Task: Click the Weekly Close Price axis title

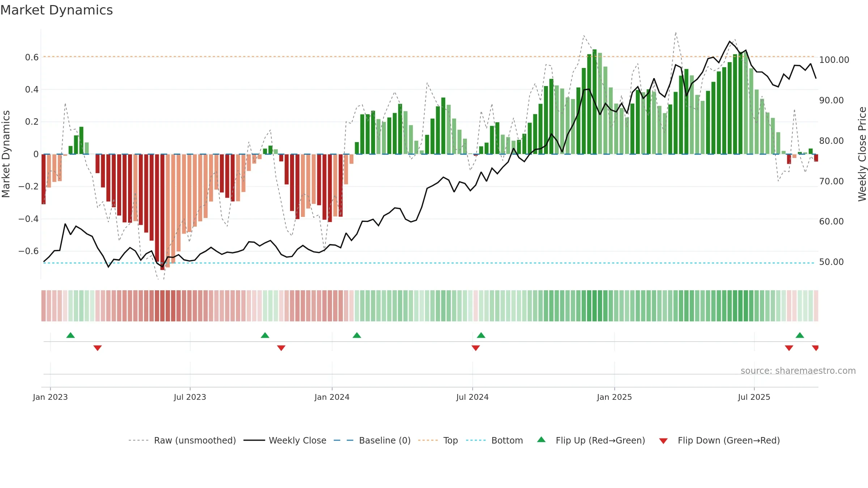Action: (x=862, y=154)
